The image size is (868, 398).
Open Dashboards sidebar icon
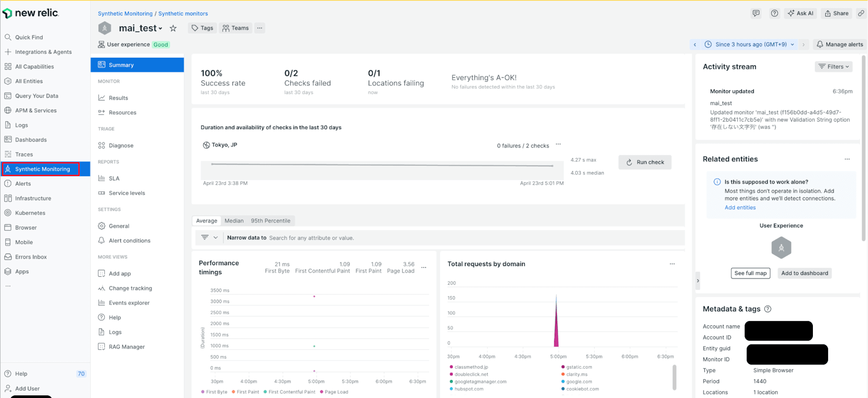[8, 139]
